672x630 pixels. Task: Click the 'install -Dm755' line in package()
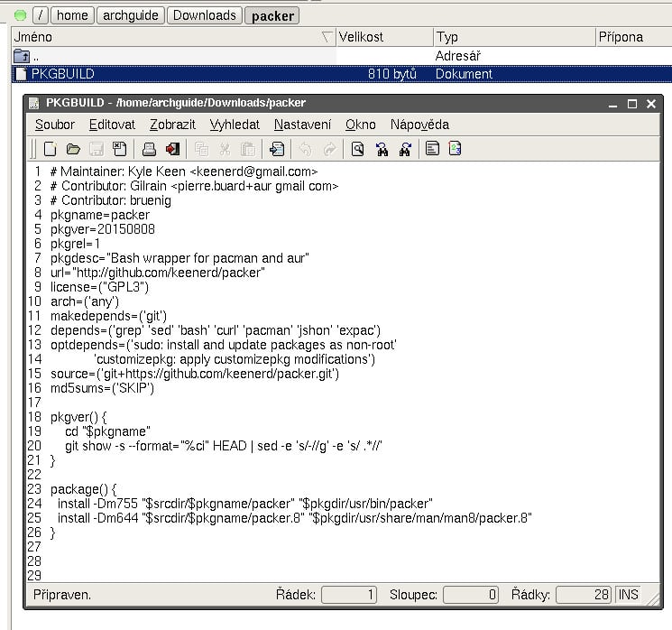[x=245, y=504]
